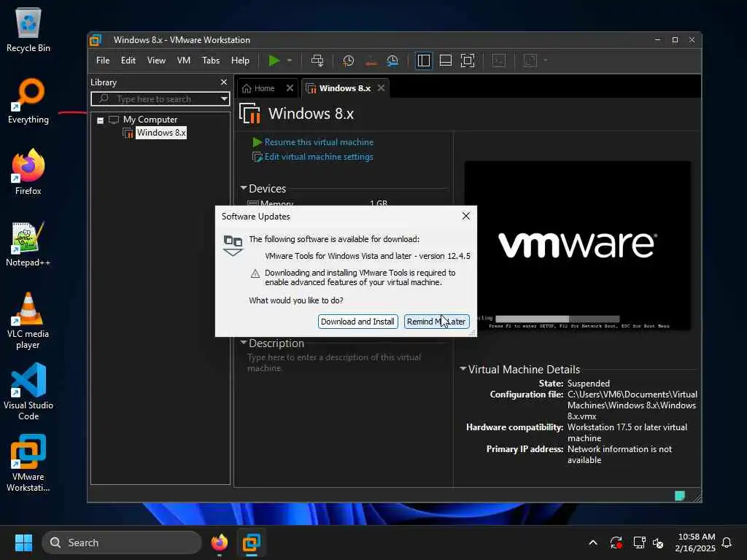The height and width of the screenshot is (560, 747).
Task: Take a snapshot using the toolbar clock icon
Action: 348,61
